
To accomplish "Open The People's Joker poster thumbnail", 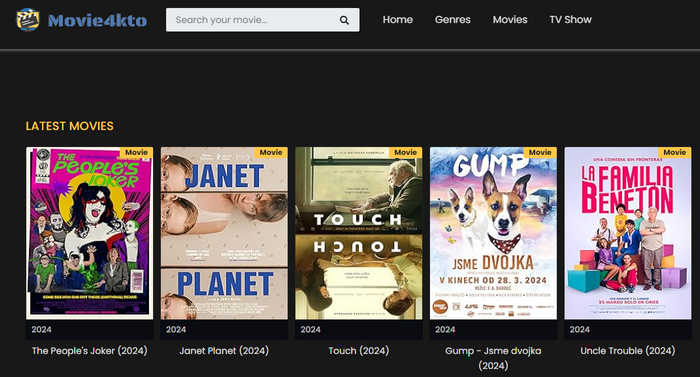I will (89, 233).
